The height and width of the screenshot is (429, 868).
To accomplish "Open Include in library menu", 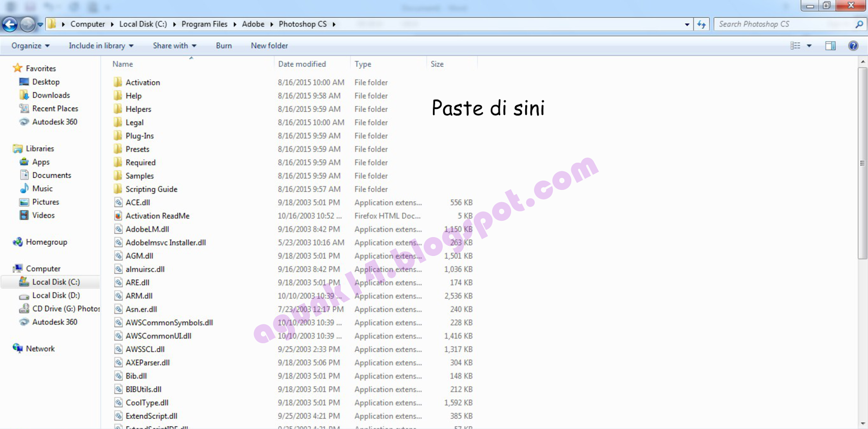I will click(101, 46).
